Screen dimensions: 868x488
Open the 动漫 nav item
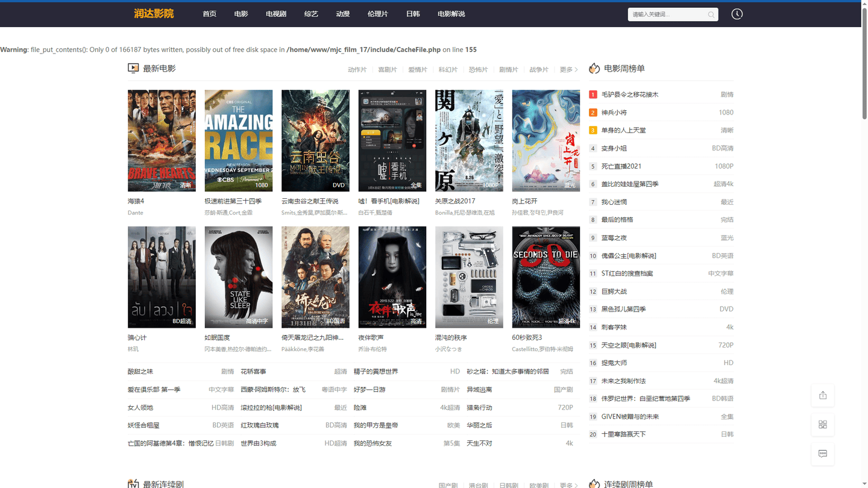343,14
